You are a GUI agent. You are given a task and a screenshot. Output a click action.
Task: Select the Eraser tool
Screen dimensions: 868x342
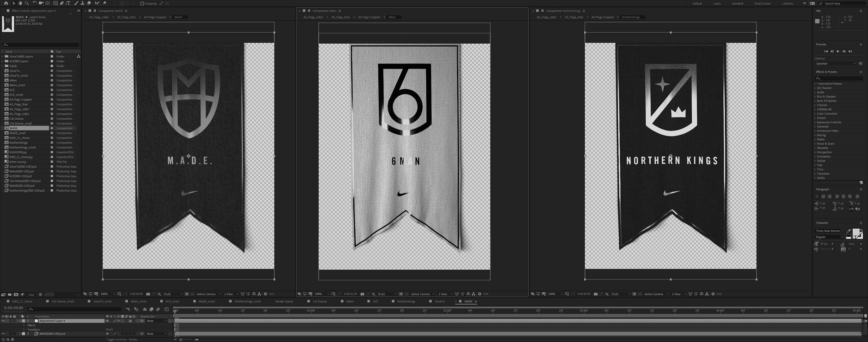(89, 3)
